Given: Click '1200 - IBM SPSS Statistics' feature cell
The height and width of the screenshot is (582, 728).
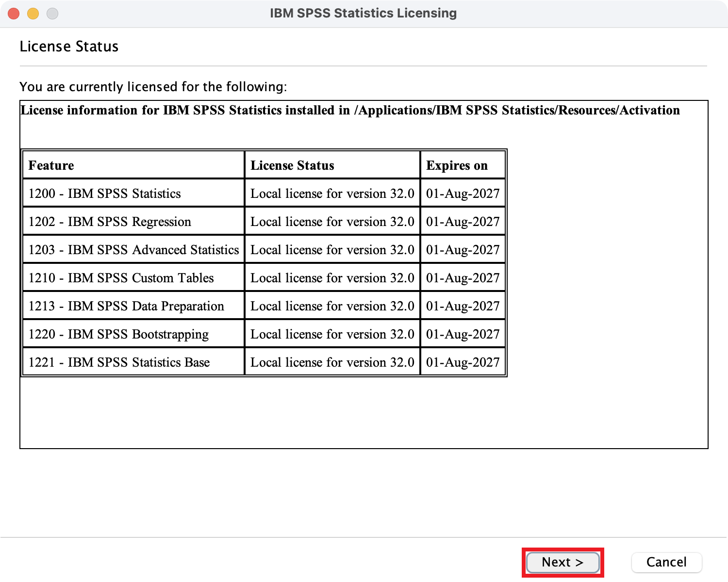Looking at the screenshot, I should point(133,193).
